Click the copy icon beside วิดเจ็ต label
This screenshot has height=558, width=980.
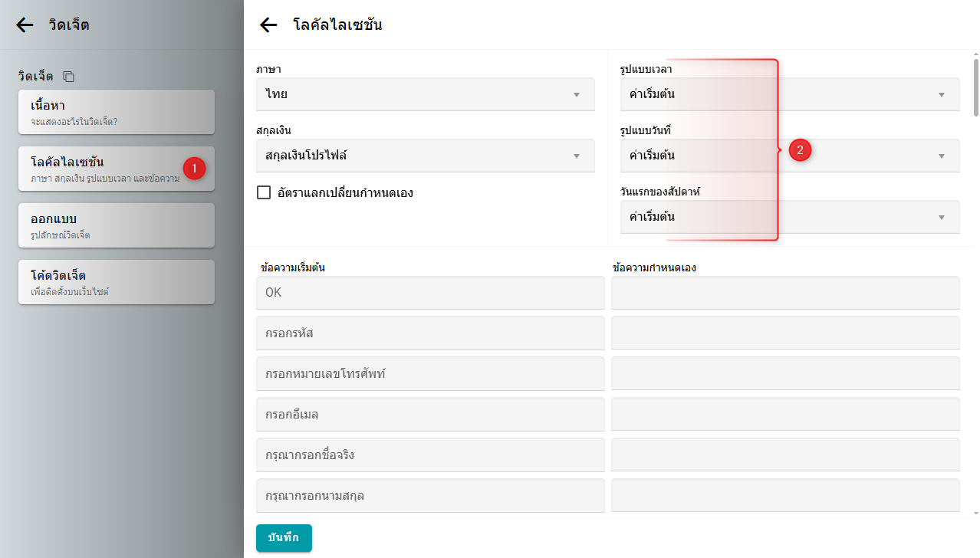point(69,77)
